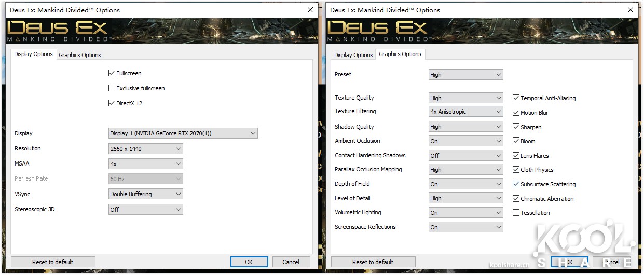Enable the Tessellation checkbox
Image resolution: width=644 pixels, height=275 pixels.
tap(516, 212)
